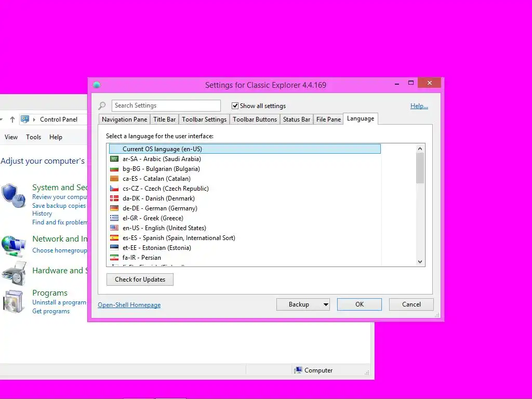The height and width of the screenshot is (399, 532).
Task: Open the File Pane tab
Action: tap(328, 119)
